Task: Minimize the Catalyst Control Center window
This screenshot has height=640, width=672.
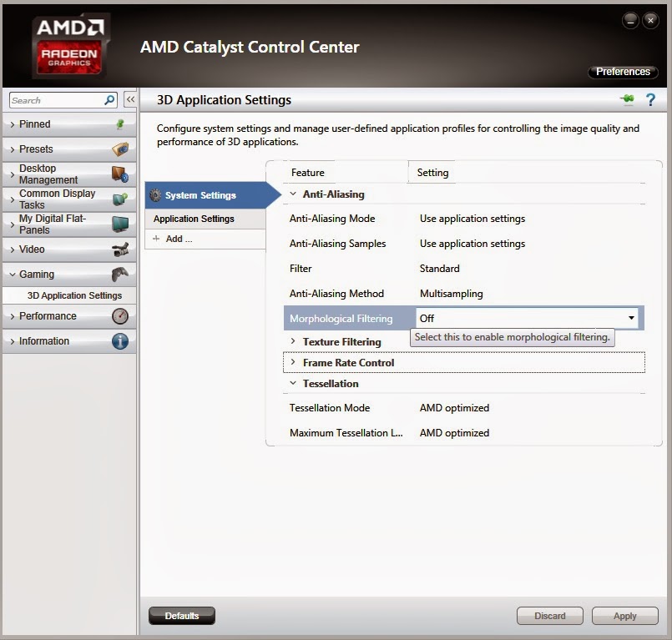Action: coord(630,20)
